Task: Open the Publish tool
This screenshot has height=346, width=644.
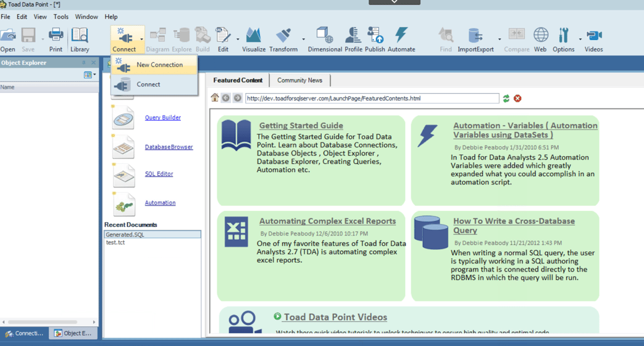Action: click(x=375, y=39)
